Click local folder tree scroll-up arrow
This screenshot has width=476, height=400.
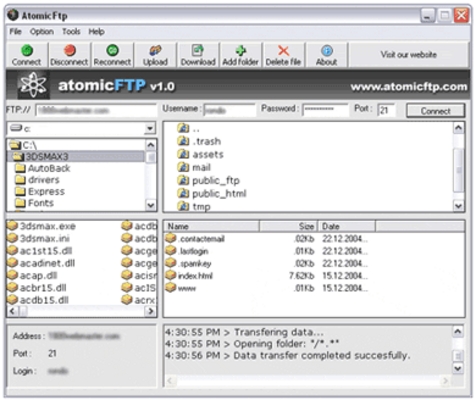tap(151, 145)
